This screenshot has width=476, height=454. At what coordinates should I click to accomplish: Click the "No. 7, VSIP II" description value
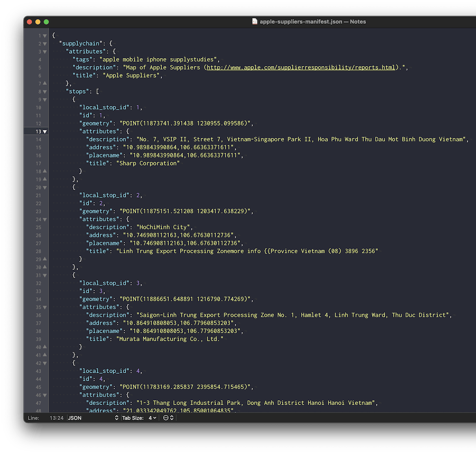tap(301, 139)
